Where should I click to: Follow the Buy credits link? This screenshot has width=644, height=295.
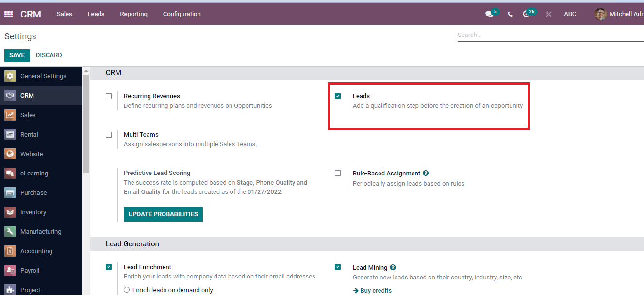(375, 291)
